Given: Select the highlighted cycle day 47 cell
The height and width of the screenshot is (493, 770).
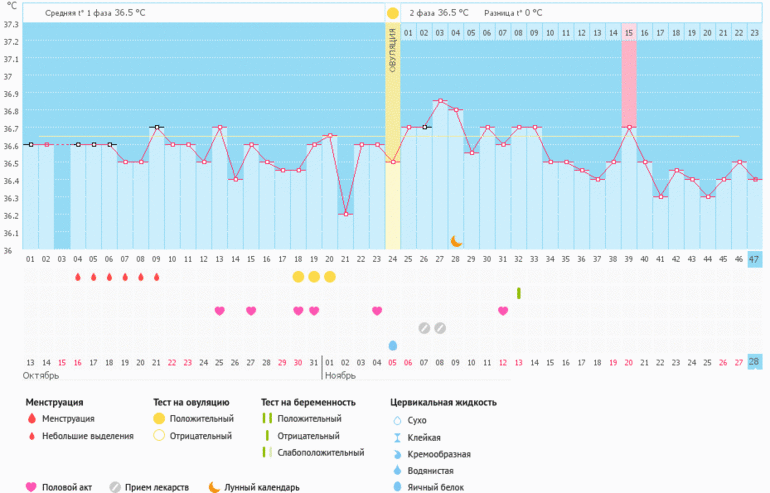Looking at the screenshot, I should coord(754,258).
